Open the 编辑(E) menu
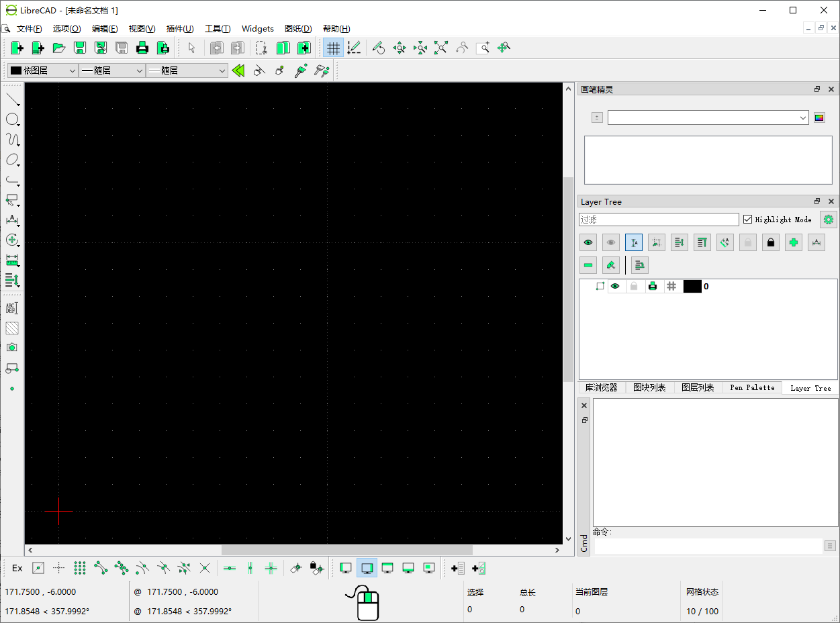840x623 pixels. pos(105,28)
